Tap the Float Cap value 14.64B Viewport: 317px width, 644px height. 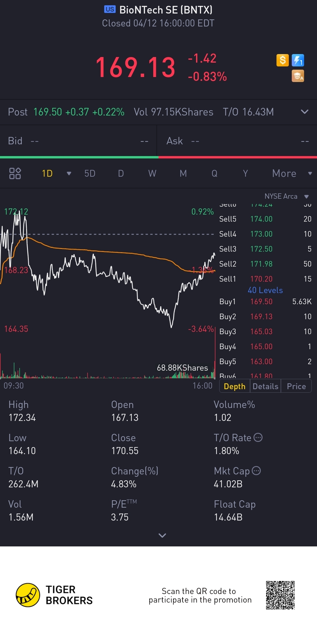point(228,517)
